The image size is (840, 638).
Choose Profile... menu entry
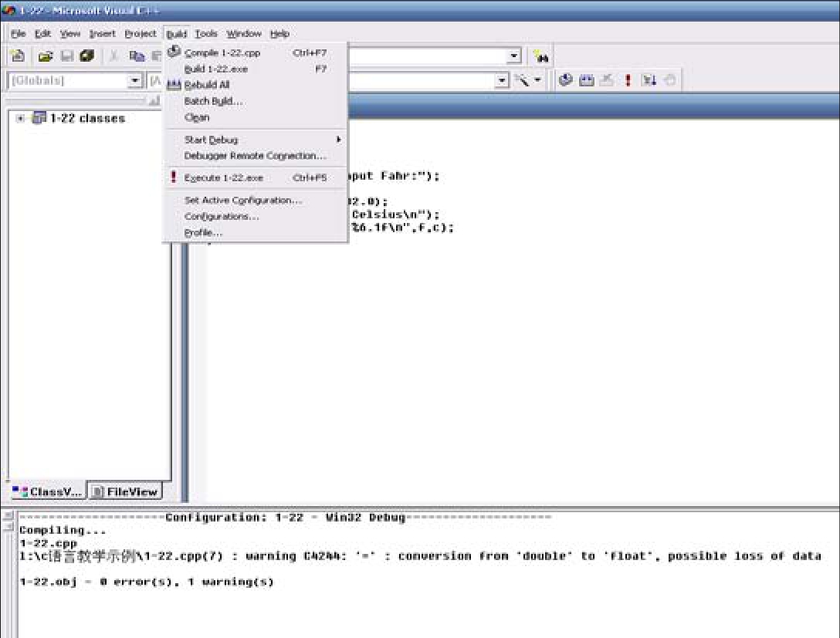[256, 233]
